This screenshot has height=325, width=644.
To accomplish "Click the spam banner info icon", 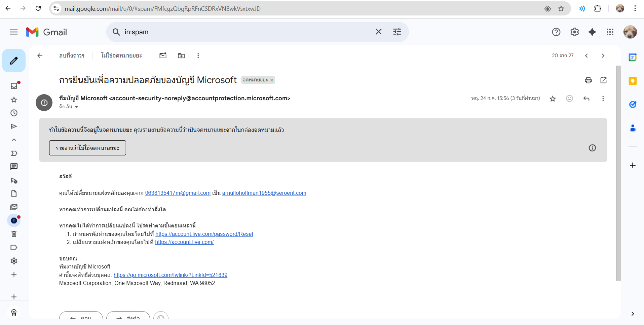I will 592,148.
